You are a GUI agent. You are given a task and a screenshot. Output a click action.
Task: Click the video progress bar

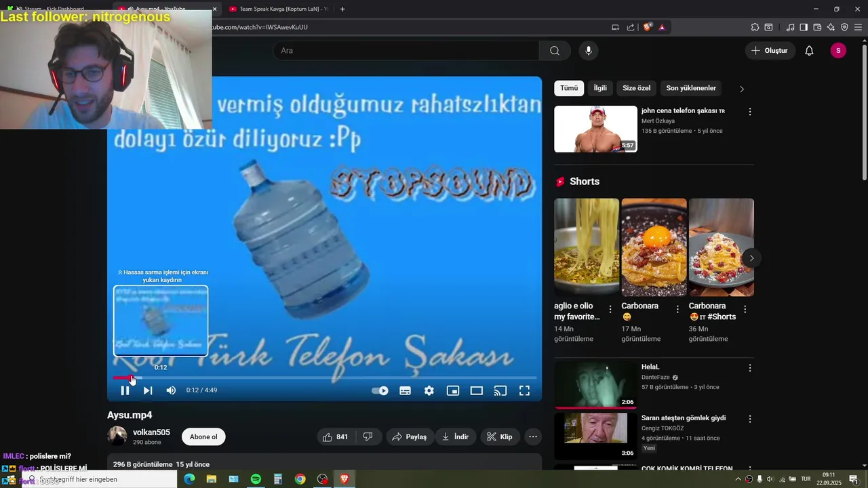(325, 378)
